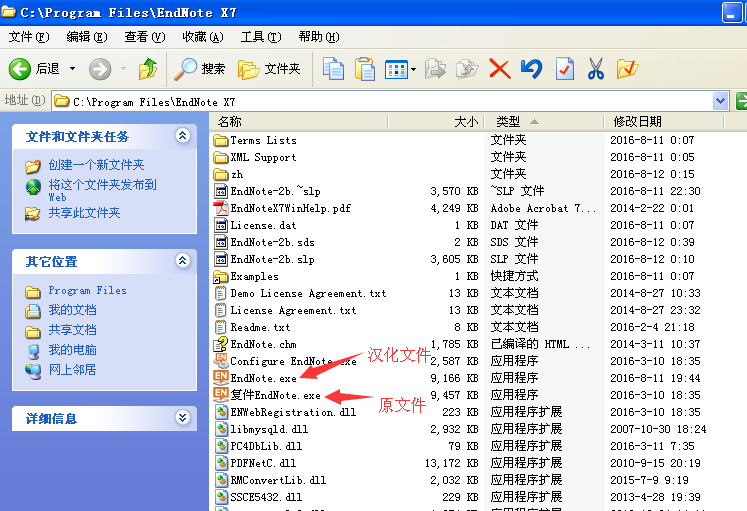Open the 工具(T) menu
Screen dimensions: 747x511
(x=261, y=37)
